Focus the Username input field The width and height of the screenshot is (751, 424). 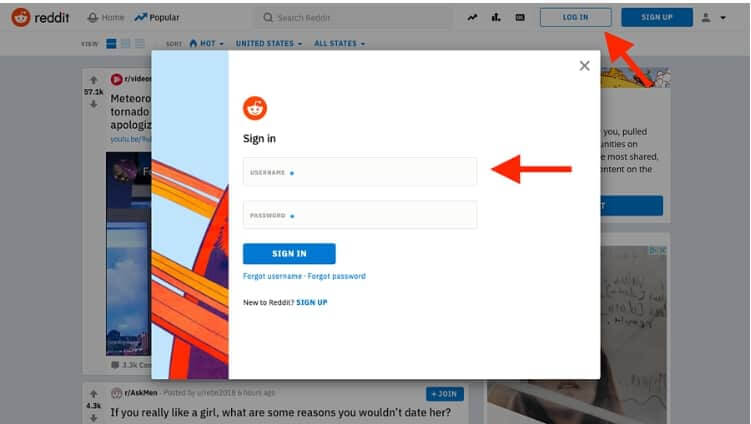coord(360,172)
